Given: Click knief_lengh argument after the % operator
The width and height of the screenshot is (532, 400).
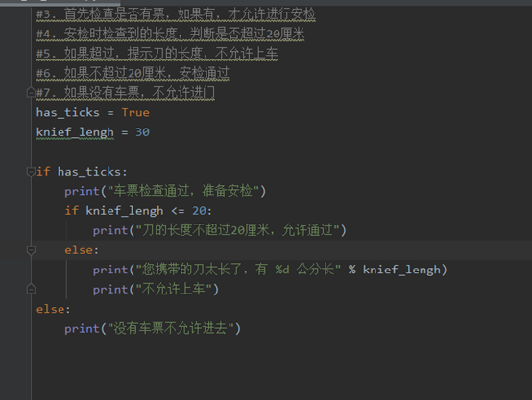Looking at the screenshot, I should 401,271.
